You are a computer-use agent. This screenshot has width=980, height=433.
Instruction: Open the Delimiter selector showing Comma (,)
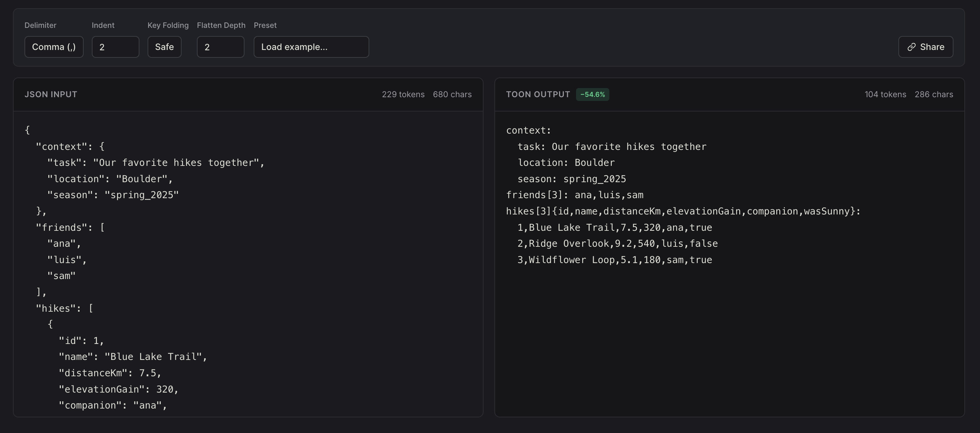(x=54, y=47)
